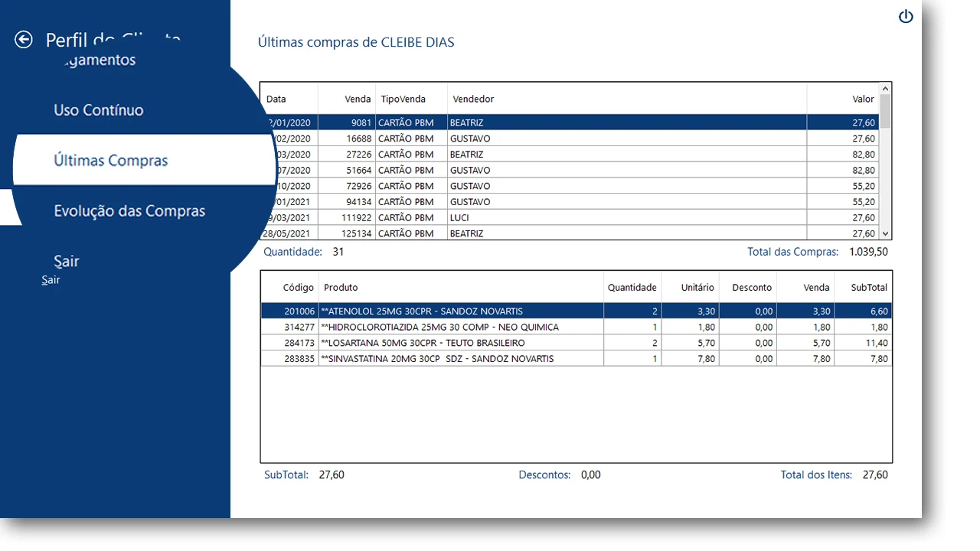Click the scroll down arrow of purchases list
Screen dimensions: 980x551
886,233
